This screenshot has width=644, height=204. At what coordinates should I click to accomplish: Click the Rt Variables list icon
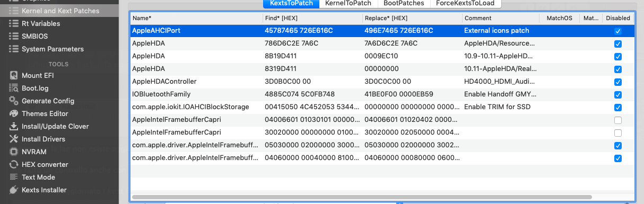pyautogui.click(x=13, y=23)
